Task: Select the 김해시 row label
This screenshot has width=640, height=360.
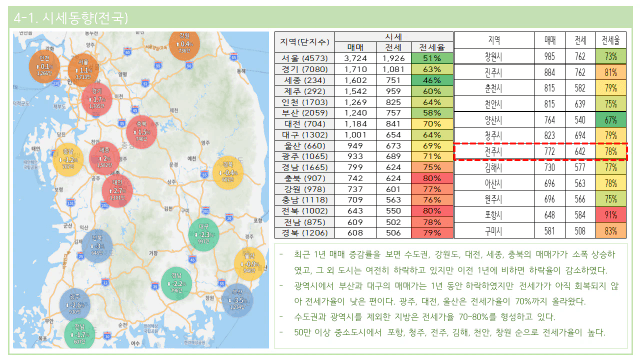Action: tap(494, 167)
